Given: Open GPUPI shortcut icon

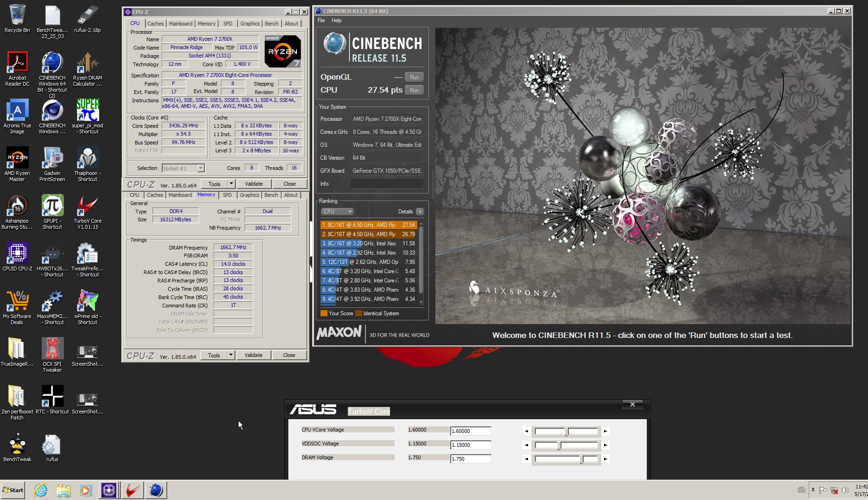Looking at the screenshot, I should coord(52,212).
